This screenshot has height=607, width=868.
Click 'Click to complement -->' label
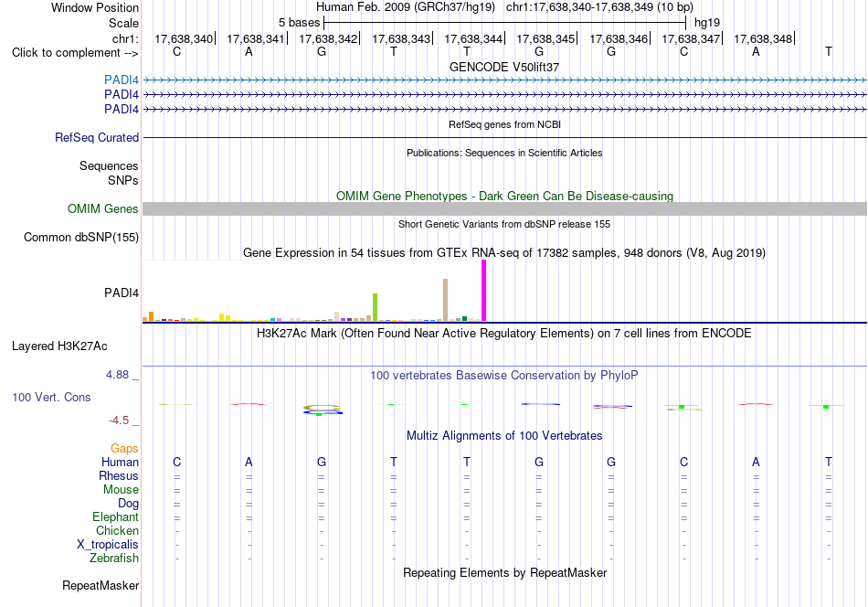click(75, 53)
